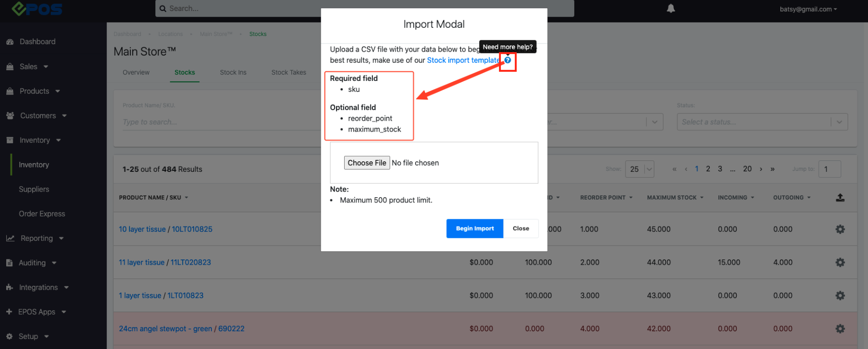Screen dimensions: 868x349
Task: Click the Begin Import button
Action: pos(475,228)
